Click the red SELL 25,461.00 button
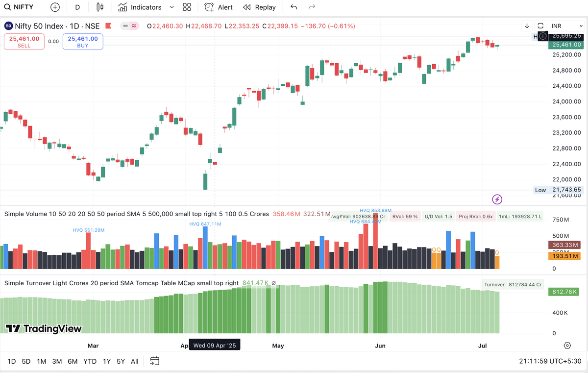The image size is (588, 373). click(24, 42)
